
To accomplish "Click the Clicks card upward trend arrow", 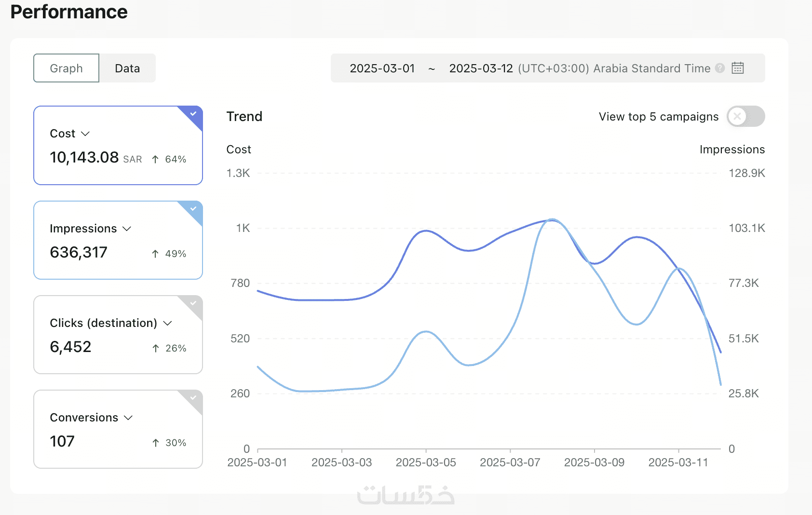I will (x=155, y=348).
